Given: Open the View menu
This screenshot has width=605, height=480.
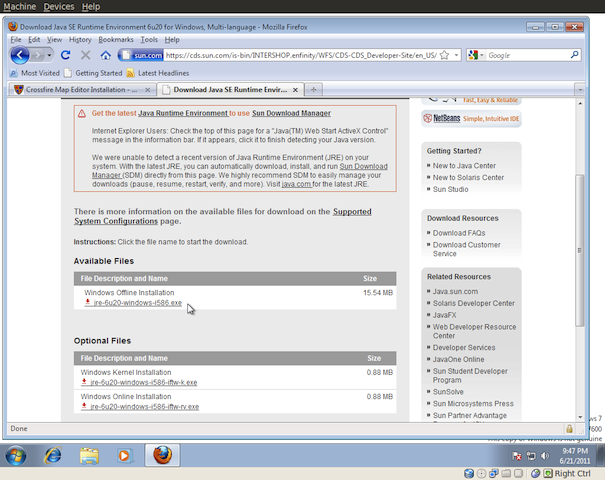Looking at the screenshot, I should (54, 39).
